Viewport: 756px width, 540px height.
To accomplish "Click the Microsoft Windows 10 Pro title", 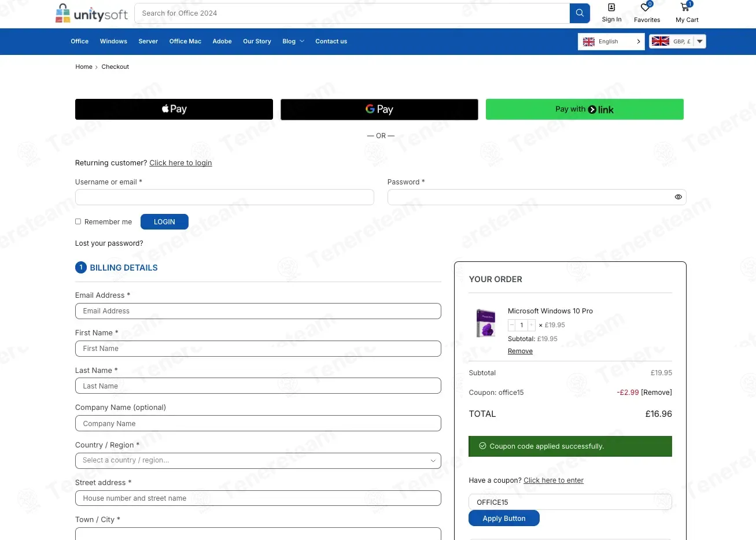I will coord(550,311).
